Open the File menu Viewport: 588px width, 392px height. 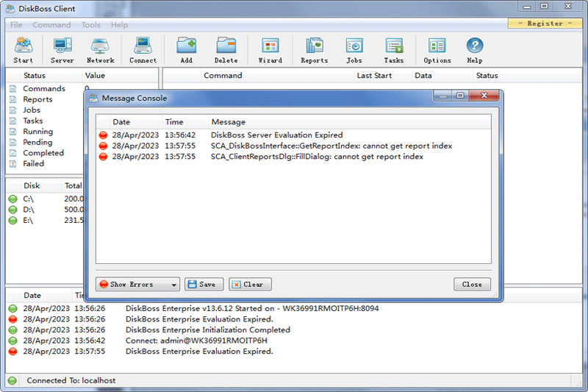click(x=16, y=25)
